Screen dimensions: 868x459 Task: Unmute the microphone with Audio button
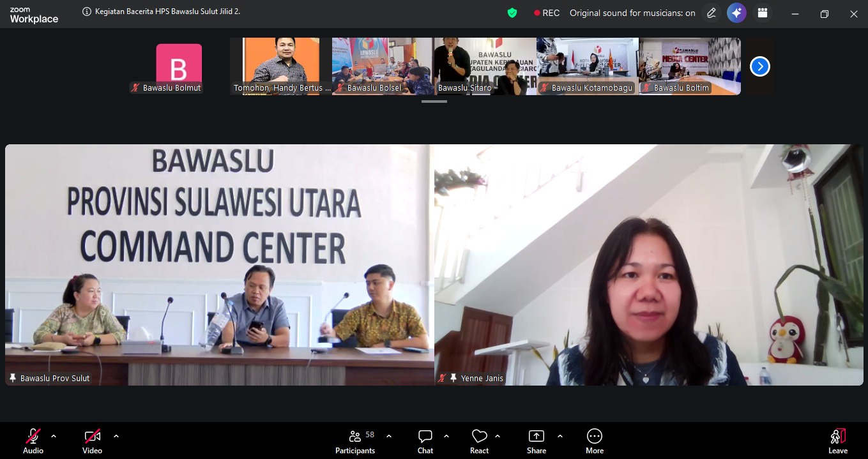33,441
